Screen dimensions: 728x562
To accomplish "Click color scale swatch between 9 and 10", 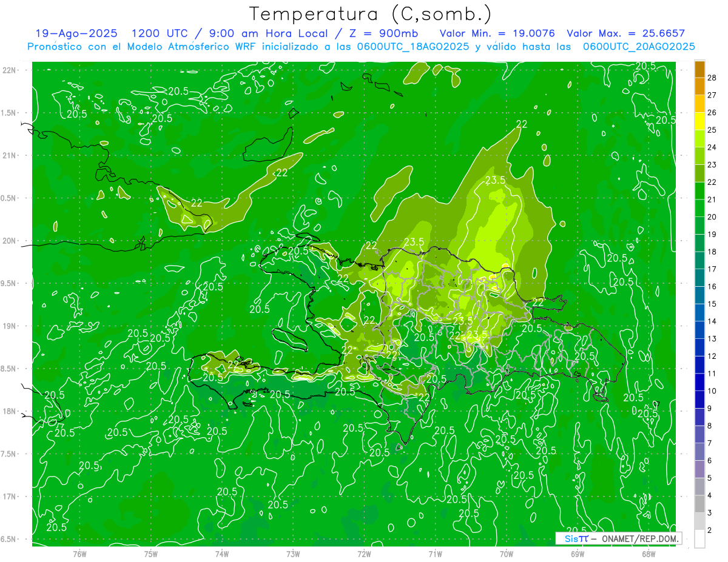I will coord(699,400).
